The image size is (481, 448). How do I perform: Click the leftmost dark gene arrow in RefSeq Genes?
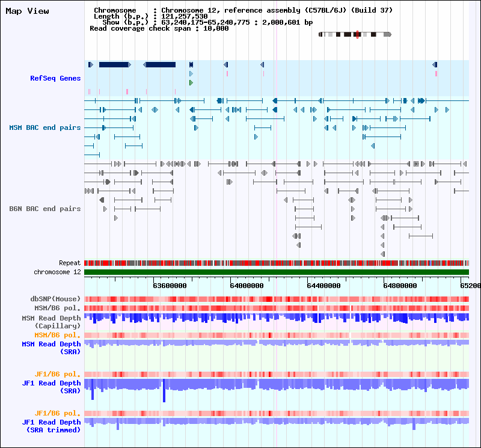click(91, 65)
